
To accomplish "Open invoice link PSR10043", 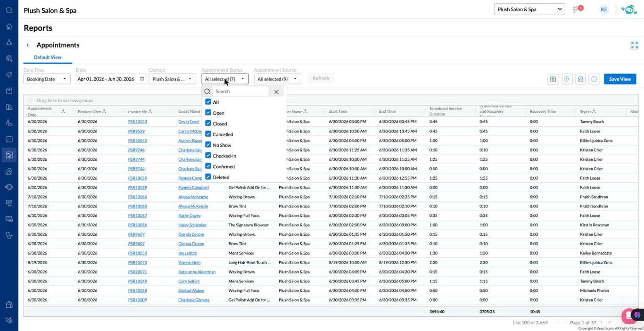I will point(138,122).
